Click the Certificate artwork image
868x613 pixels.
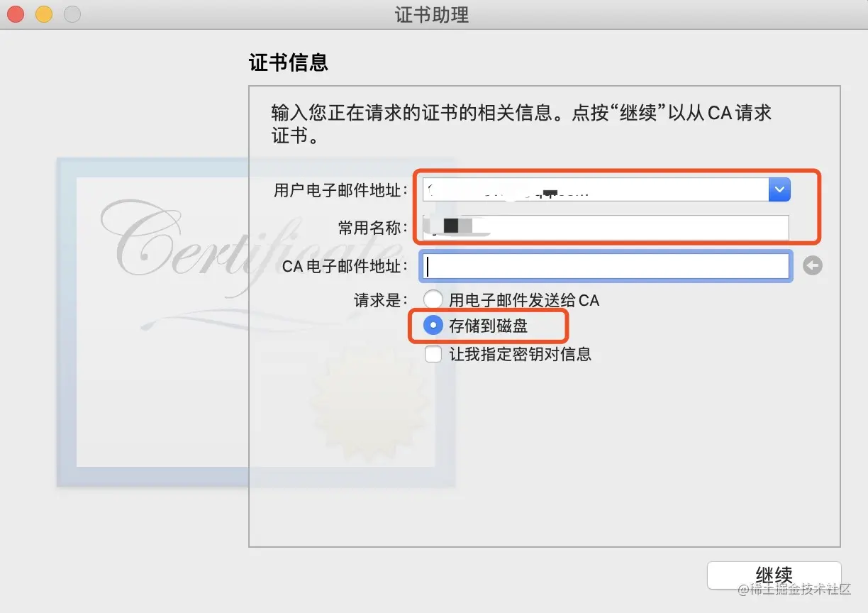tap(255, 321)
